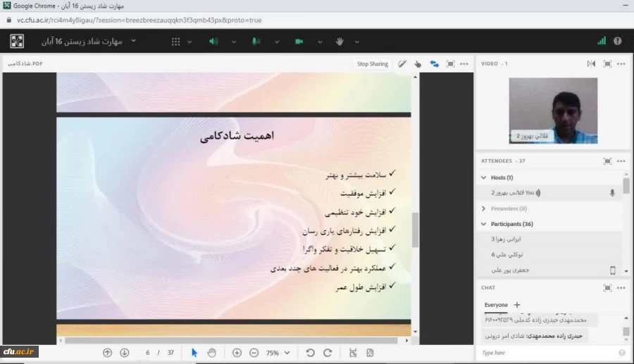
Task: Open the dropdown arrow beside pods grid
Action: (x=189, y=42)
